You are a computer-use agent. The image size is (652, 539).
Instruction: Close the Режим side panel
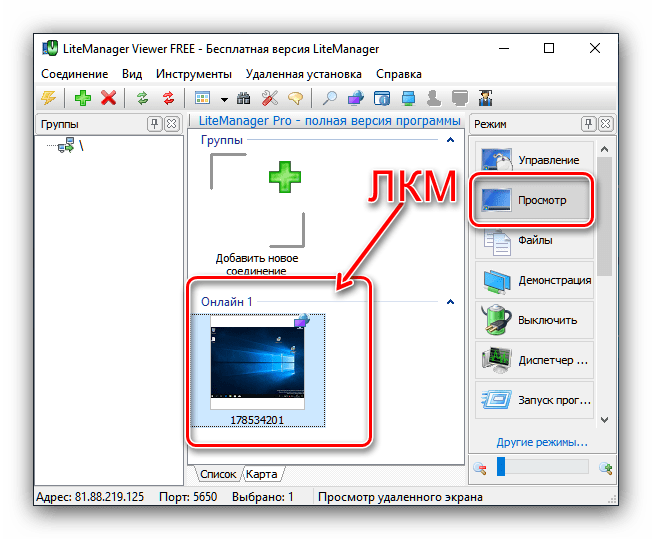(x=606, y=124)
